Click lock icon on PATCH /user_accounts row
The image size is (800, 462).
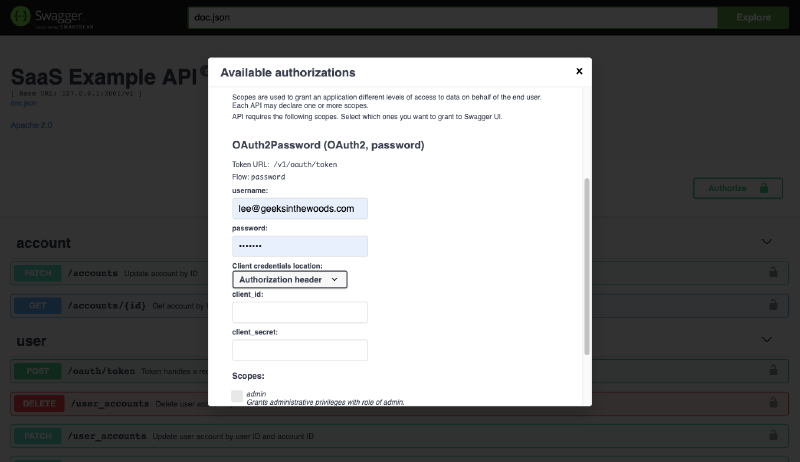(773, 436)
